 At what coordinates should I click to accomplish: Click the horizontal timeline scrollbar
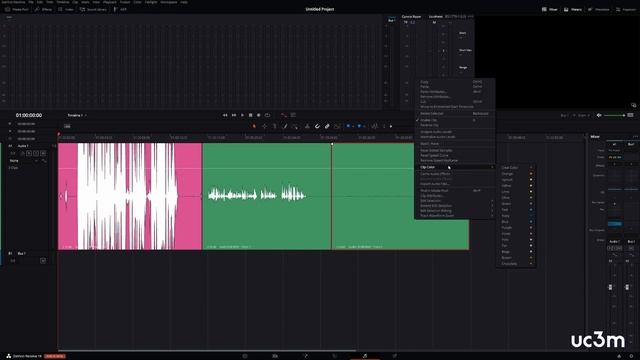[207, 350]
